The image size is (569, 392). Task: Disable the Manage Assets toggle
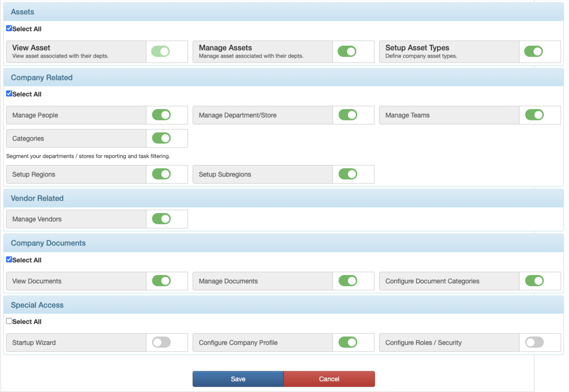[x=347, y=51]
